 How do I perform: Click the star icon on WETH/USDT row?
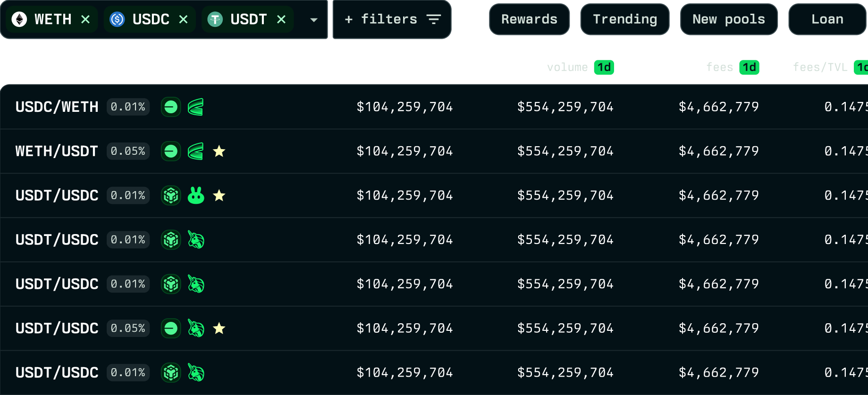coord(219,151)
